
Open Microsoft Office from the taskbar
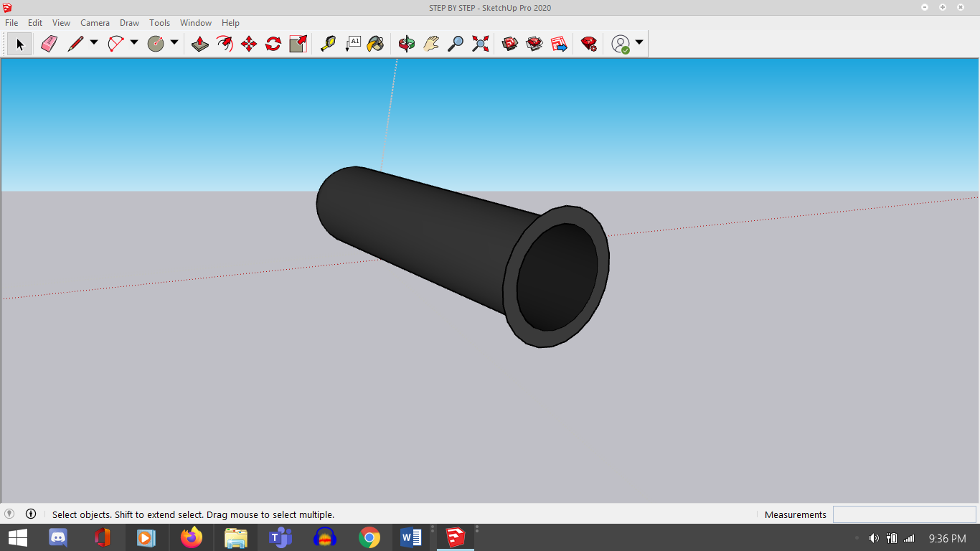tap(103, 537)
